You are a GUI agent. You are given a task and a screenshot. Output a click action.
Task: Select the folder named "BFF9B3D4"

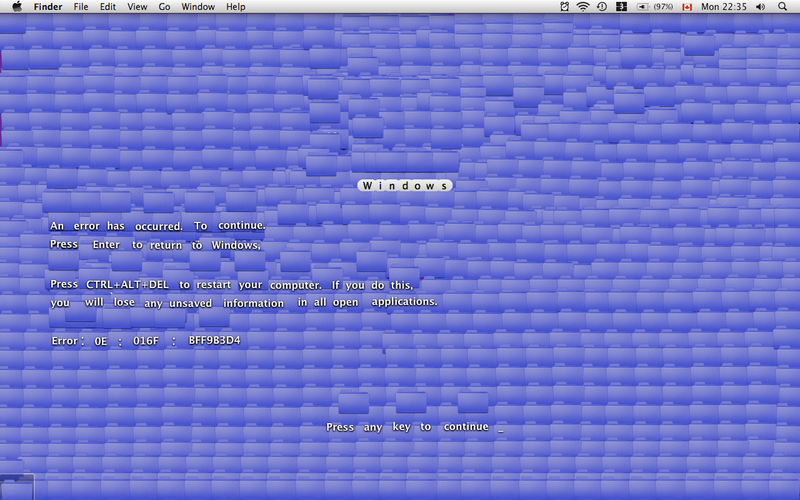(214, 340)
